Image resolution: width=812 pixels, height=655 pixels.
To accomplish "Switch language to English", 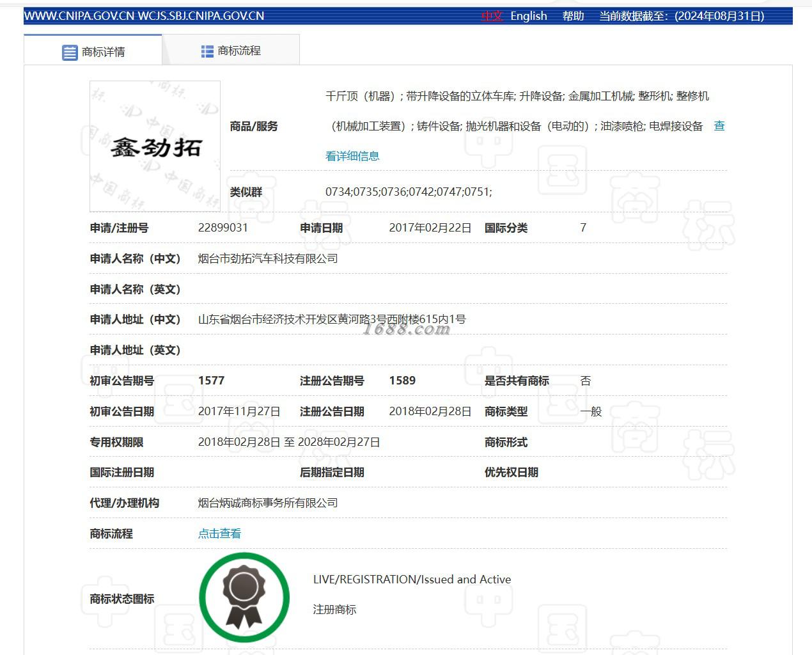I will (529, 16).
